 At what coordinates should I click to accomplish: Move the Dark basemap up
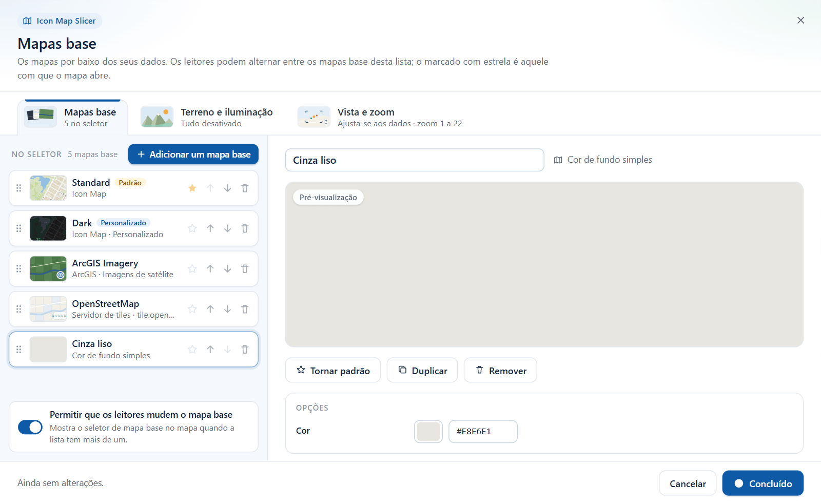click(210, 228)
